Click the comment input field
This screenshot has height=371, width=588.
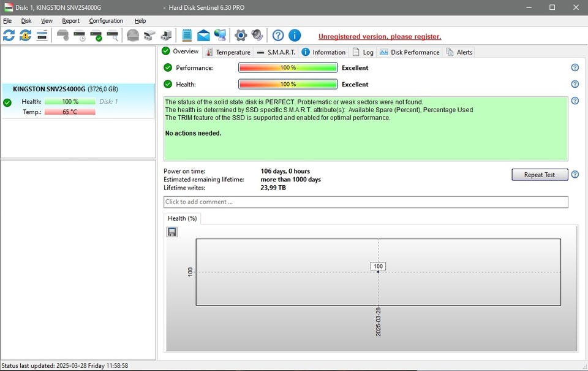(x=366, y=202)
